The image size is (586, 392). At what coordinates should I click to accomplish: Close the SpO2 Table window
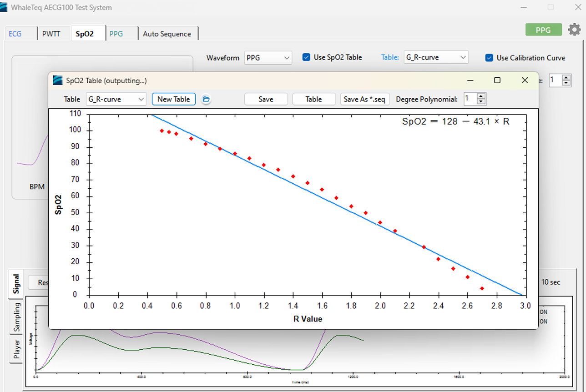coord(525,80)
